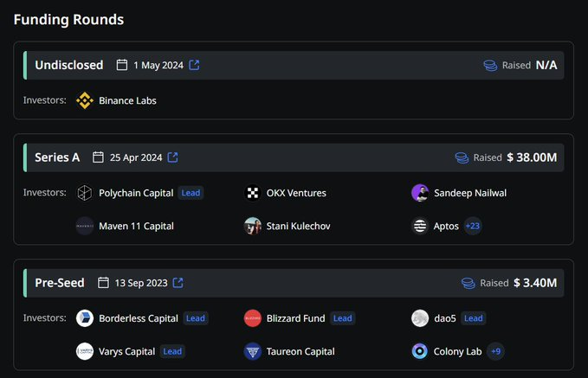Open the Maven 11 Capital investor link
588x378 pixels.
pyautogui.click(x=136, y=226)
